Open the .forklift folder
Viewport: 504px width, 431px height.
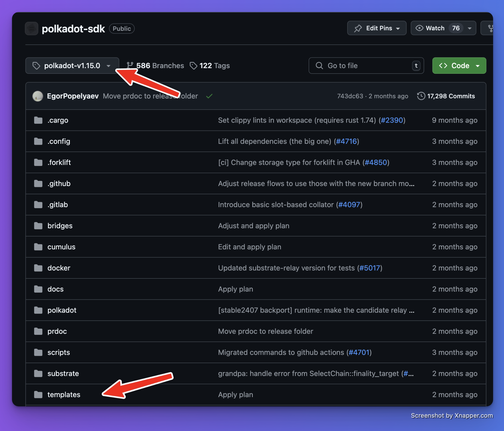(59, 162)
